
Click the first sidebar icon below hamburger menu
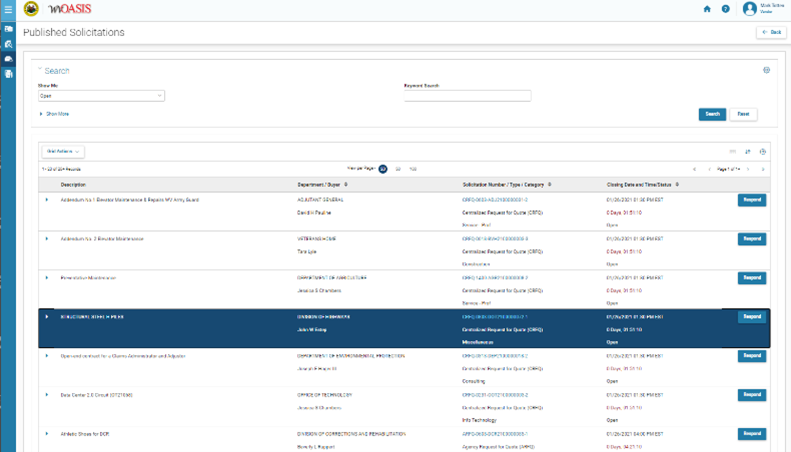[8, 30]
